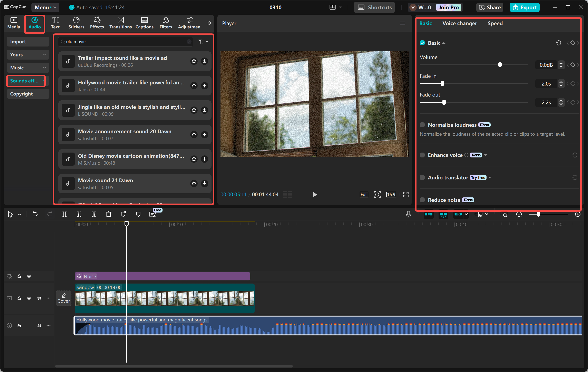Open the Transitions panel

coord(120,23)
